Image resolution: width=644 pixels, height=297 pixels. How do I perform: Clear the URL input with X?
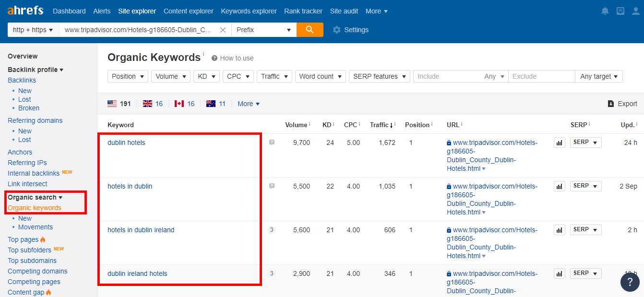pos(223,30)
